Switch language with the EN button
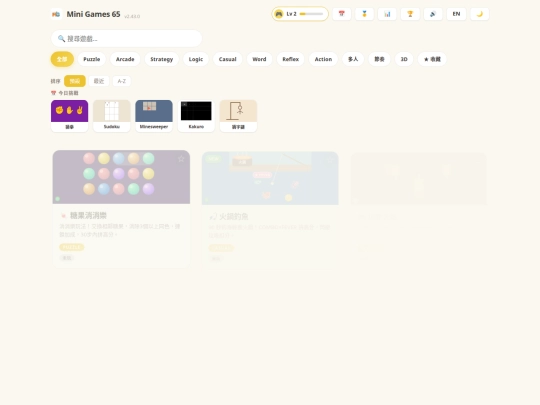The image size is (540, 405). (x=456, y=14)
